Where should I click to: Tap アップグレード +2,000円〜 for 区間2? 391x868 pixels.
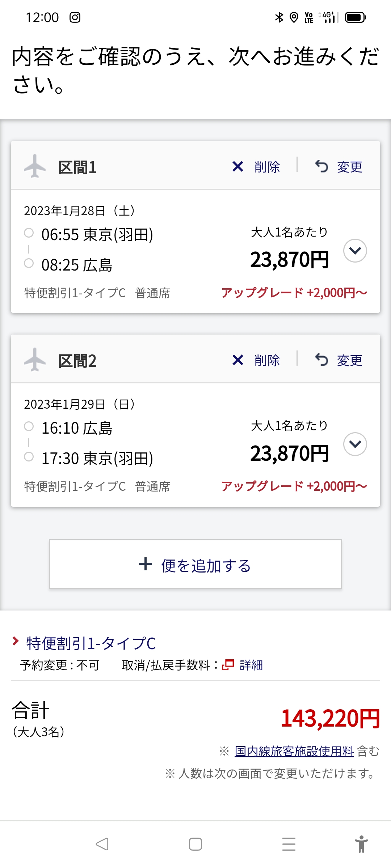(x=294, y=486)
